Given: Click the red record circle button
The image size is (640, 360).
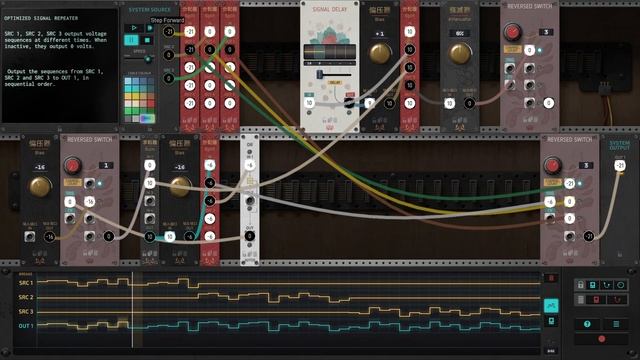Looking at the screenshot, I should 602,339.
